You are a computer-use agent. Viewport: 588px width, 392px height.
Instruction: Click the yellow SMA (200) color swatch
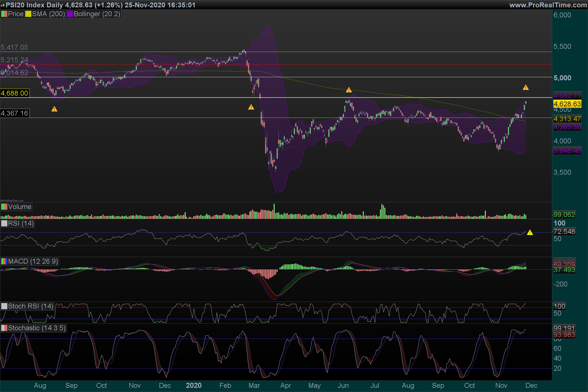coord(28,14)
